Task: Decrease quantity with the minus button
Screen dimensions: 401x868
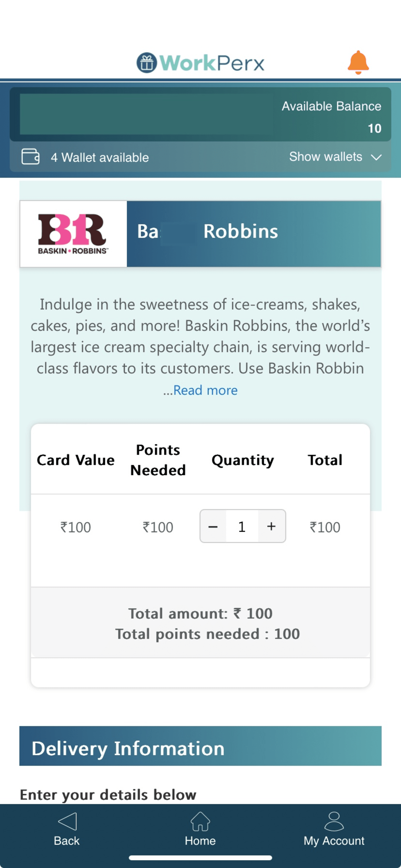Action: [x=213, y=526]
